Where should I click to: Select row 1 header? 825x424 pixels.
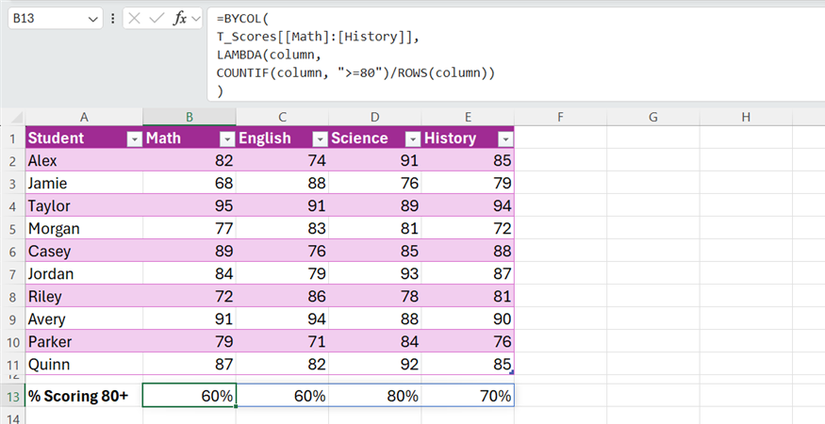point(13,138)
